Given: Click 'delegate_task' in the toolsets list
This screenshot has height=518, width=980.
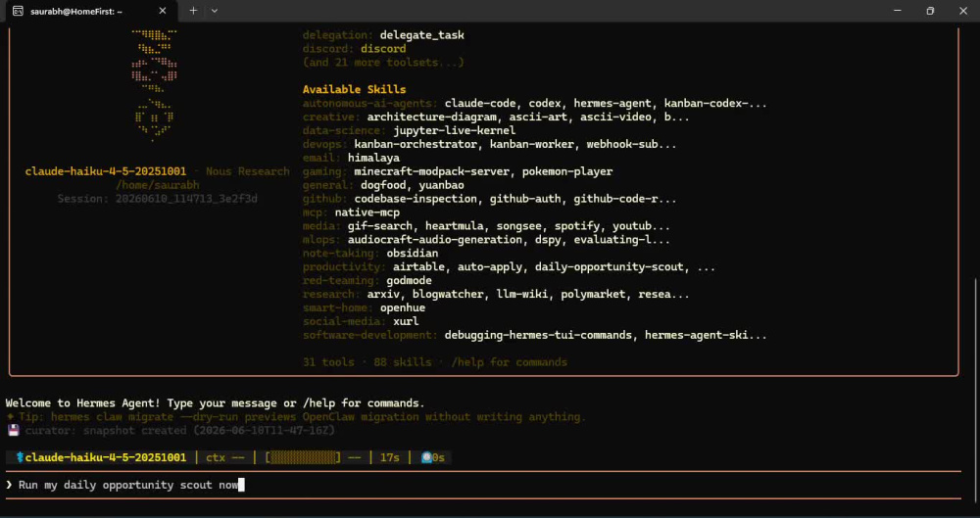Looking at the screenshot, I should [x=421, y=35].
